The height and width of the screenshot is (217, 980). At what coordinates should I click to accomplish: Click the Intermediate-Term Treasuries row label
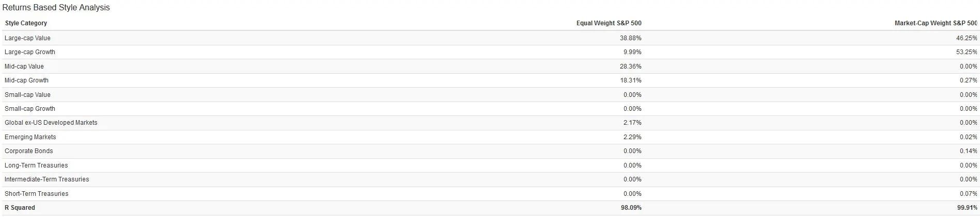(x=47, y=179)
